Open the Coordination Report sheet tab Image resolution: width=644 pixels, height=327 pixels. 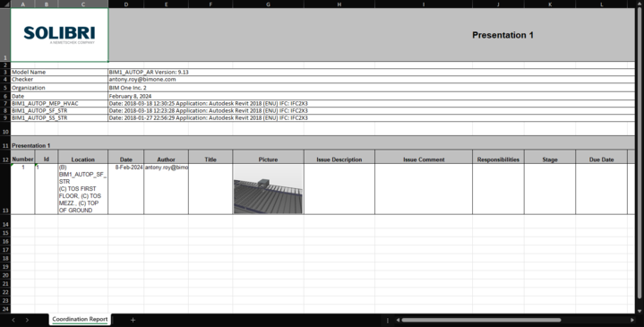(80, 319)
